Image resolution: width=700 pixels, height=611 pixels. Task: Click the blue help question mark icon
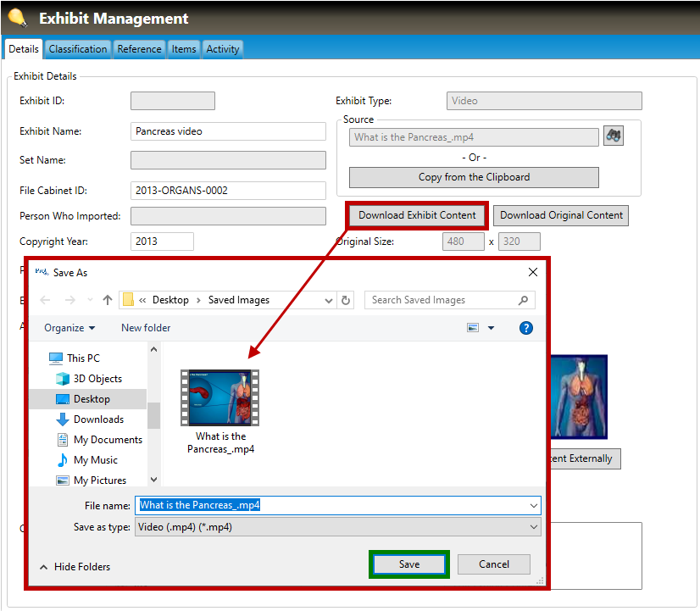[x=525, y=328]
